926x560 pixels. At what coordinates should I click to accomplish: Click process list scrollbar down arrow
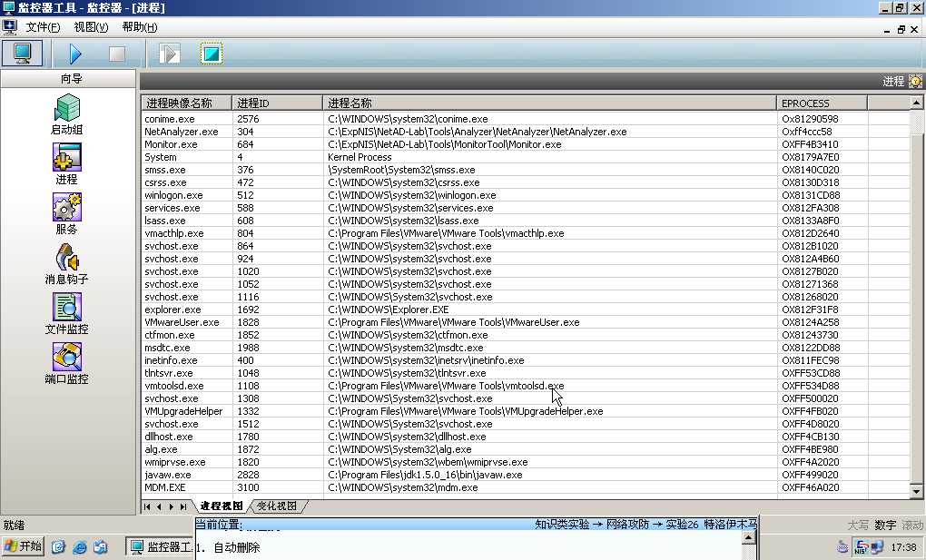pyautogui.click(x=916, y=491)
